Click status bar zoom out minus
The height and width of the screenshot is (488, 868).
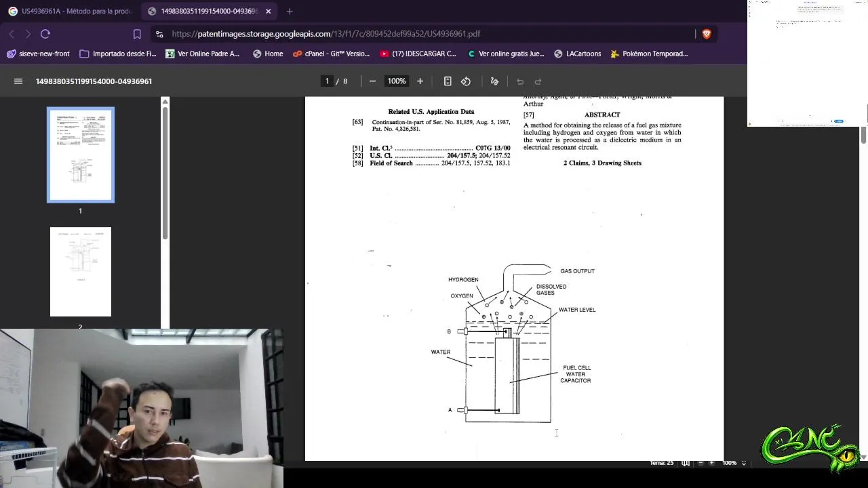[x=699, y=463]
